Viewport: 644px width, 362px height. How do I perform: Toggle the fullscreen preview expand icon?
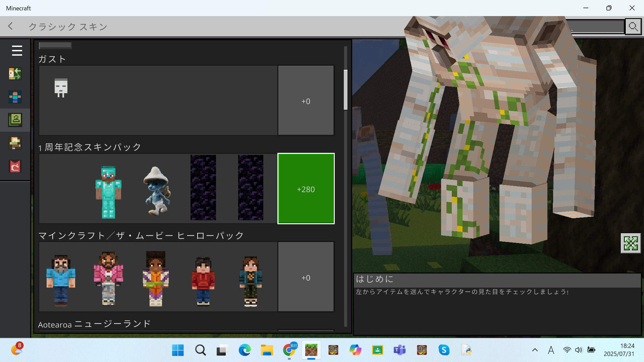point(631,243)
